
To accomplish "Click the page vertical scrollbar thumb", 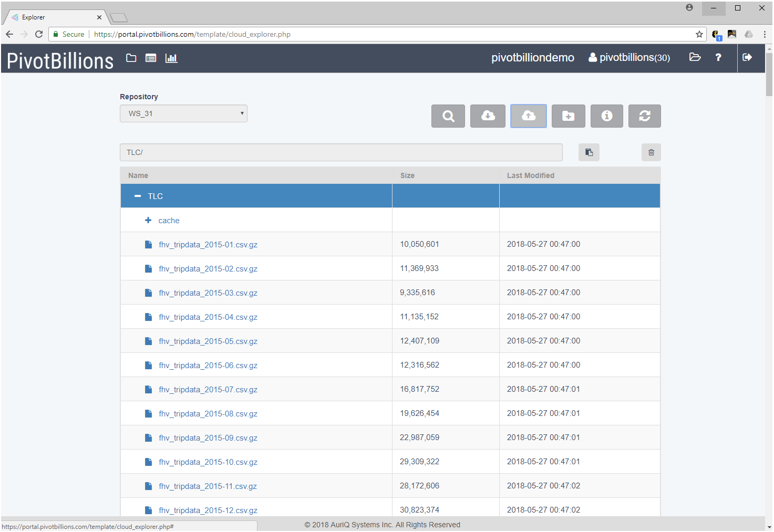I will [x=769, y=74].
